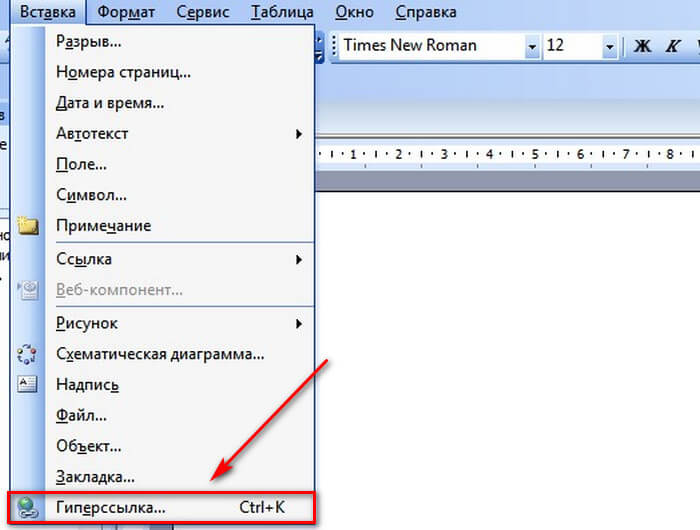The height and width of the screenshot is (530, 700).
Task: Choose Разрыв... from the menu
Action: pos(162,42)
